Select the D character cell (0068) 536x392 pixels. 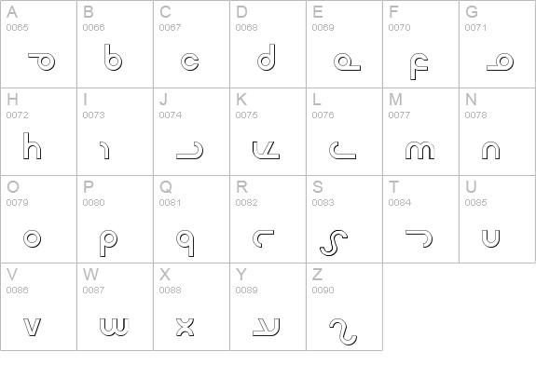(268, 44)
